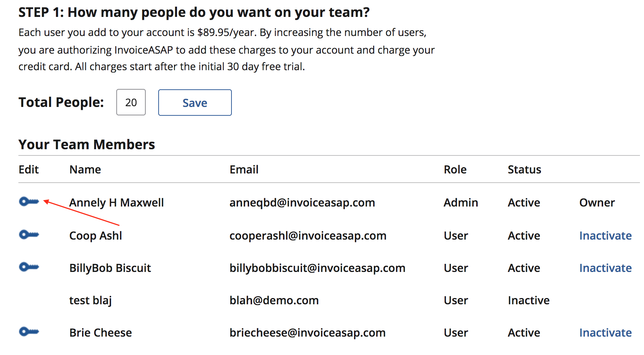Select the Email column header
The image size is (644, 355).
(x=244, y=169)
